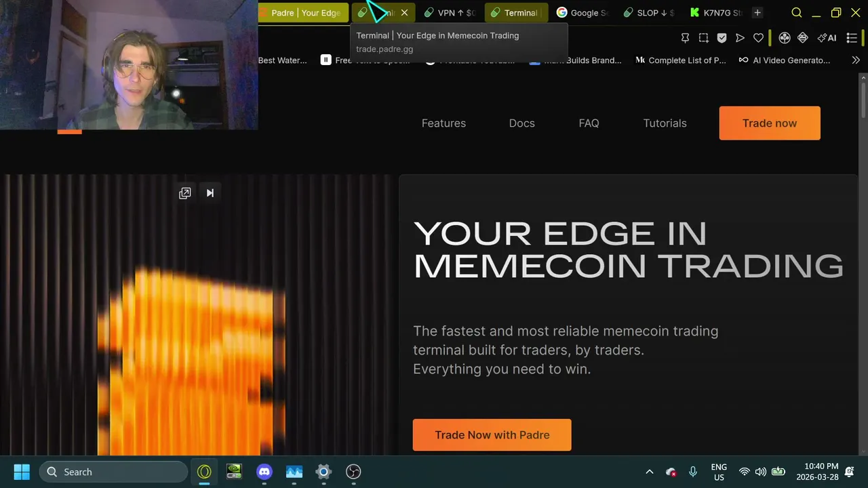Bookmark the page with the heart icon
Screen dimensions: 868x488
(759, 38)
